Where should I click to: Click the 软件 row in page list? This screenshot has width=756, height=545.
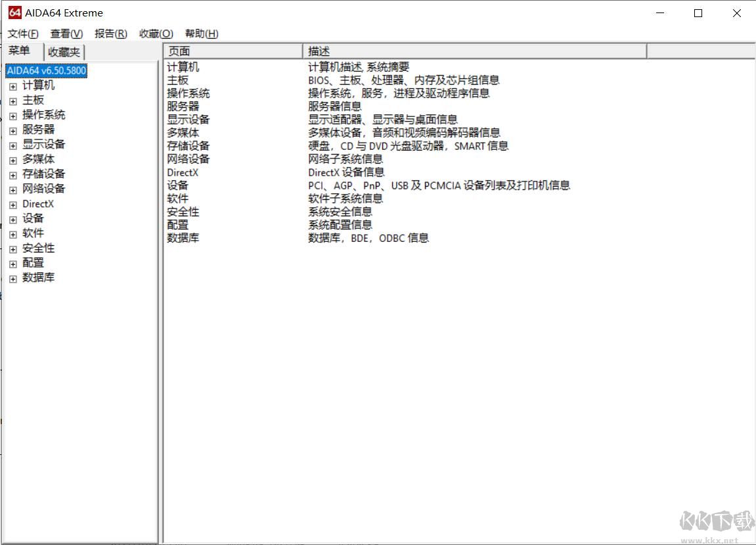tap(178, 199)
